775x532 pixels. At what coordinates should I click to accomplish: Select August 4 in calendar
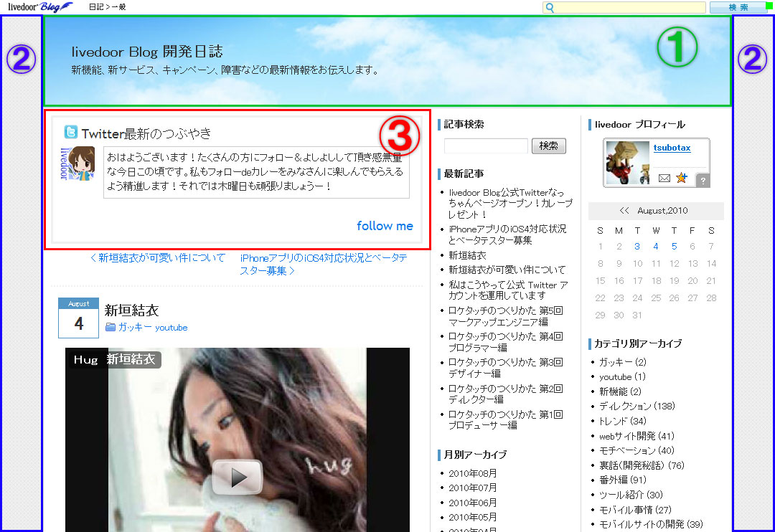[x=655, y=246]
